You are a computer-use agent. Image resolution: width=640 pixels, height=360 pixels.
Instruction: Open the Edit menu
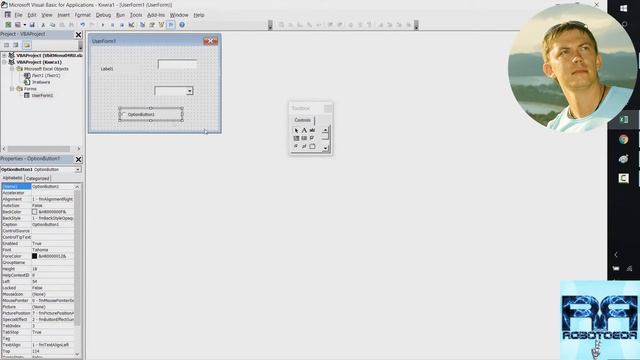pyautogui.click(x=32, y=15)
